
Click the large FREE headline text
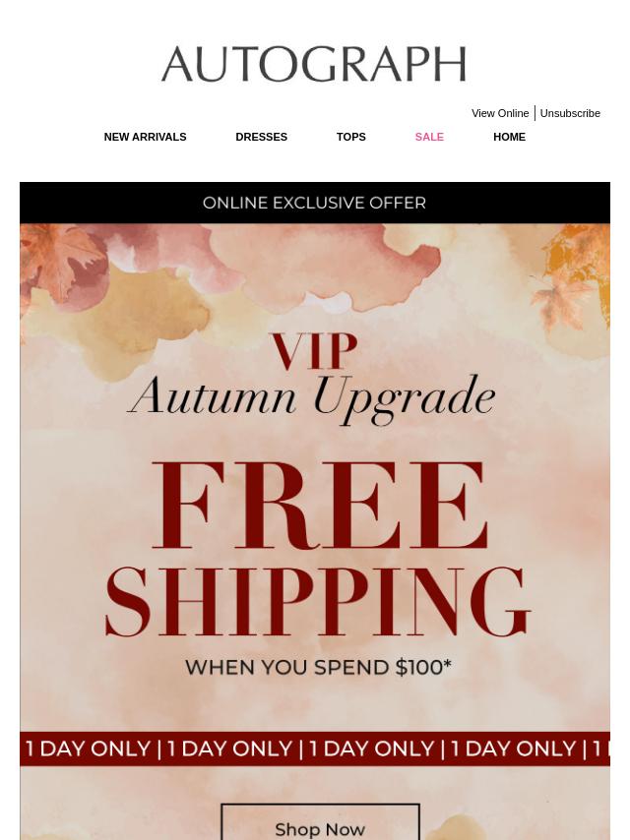[x=320, y=506]
